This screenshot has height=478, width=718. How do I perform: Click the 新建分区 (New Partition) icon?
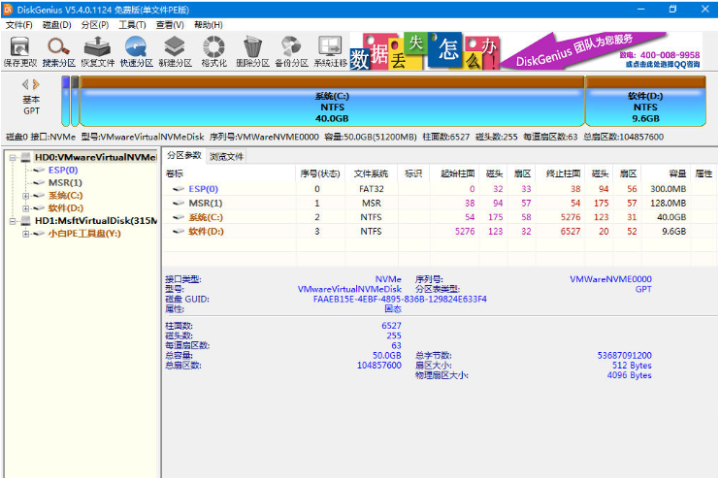click(175, 50)
